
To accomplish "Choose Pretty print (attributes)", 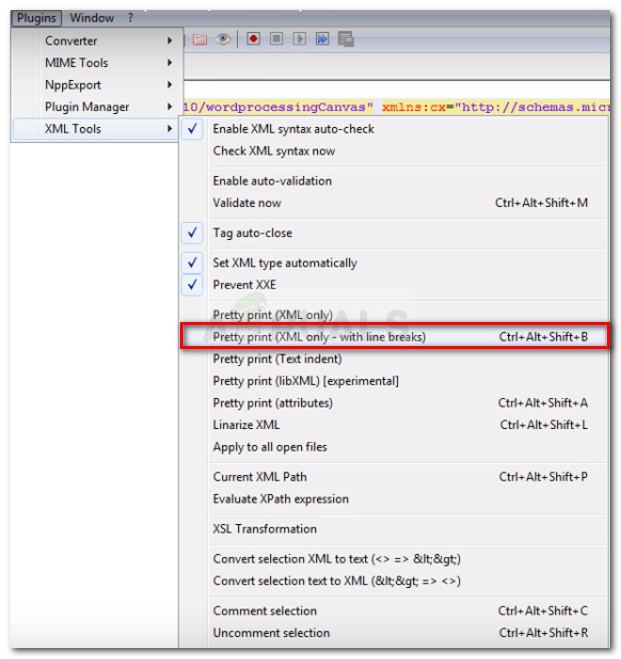I will point(394,403).
